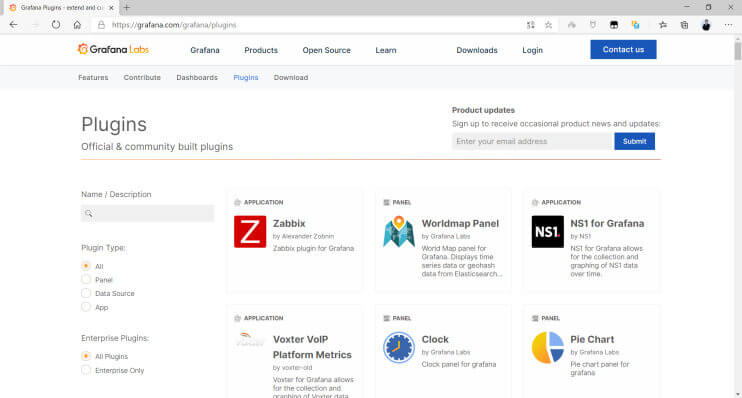Switch to the Download sub-tab
The image size is (742, 398).
pos(291,78)
